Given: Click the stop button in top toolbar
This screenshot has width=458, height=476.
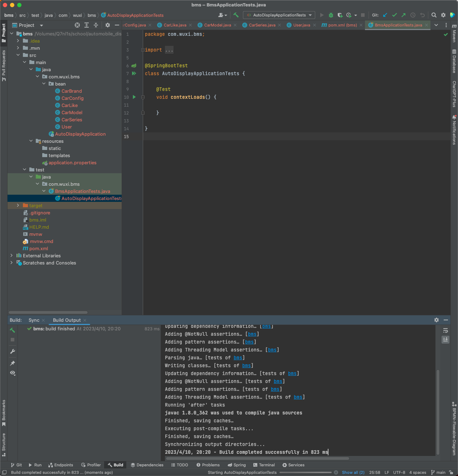Looking at the screenshot, I should click(363, 15).
